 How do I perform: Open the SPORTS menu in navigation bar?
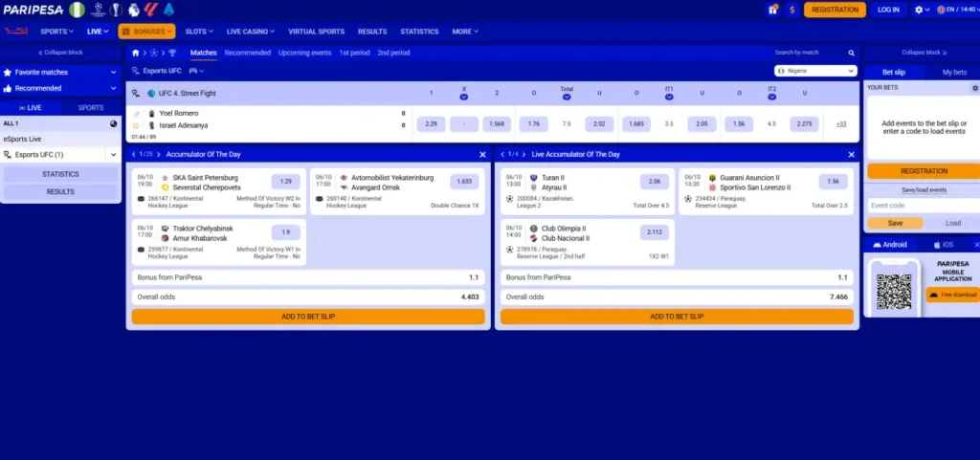[56, 32]
